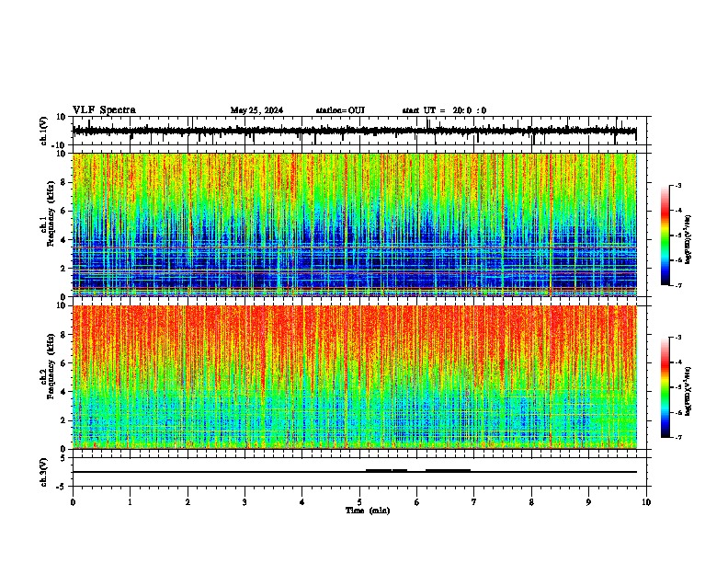The height and width of the screenshot is (563, 728).
Task: Click the "-3" tick on ch.2 color bar
Action: pyautogui.click(x=677, y=338)
